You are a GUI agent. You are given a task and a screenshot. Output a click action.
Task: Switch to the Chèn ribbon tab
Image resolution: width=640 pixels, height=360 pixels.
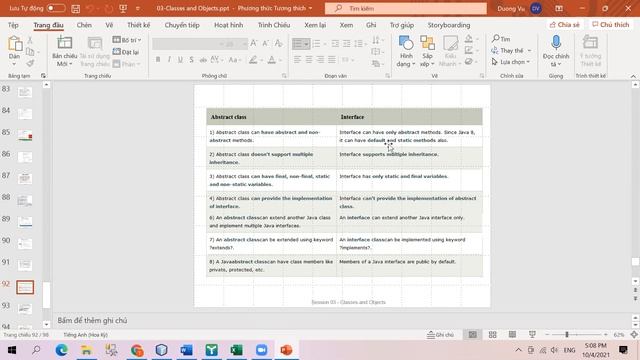coord(84,25)
